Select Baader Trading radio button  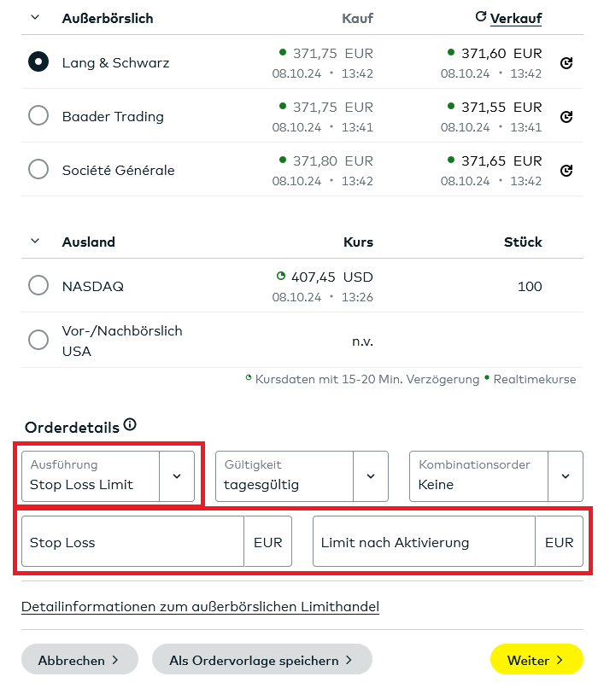[38, 116]
